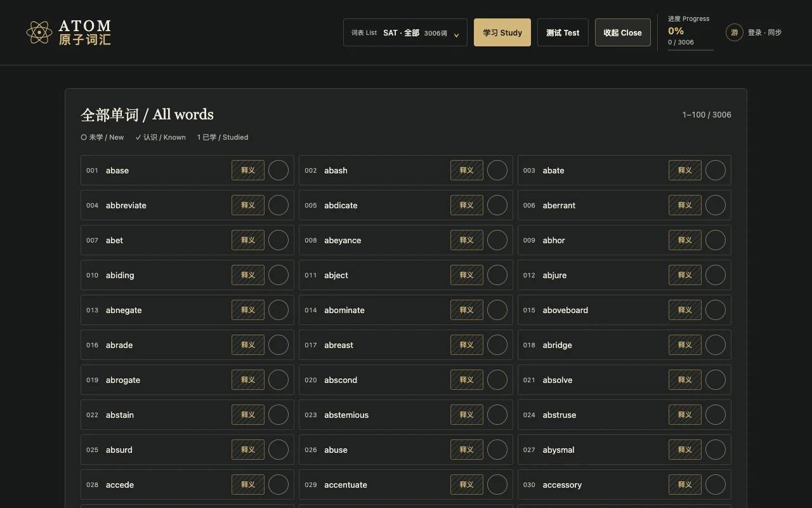Toggle the known circle for aberrant
The width and height of the screenshot is (812, 508).
click(716, 205)
